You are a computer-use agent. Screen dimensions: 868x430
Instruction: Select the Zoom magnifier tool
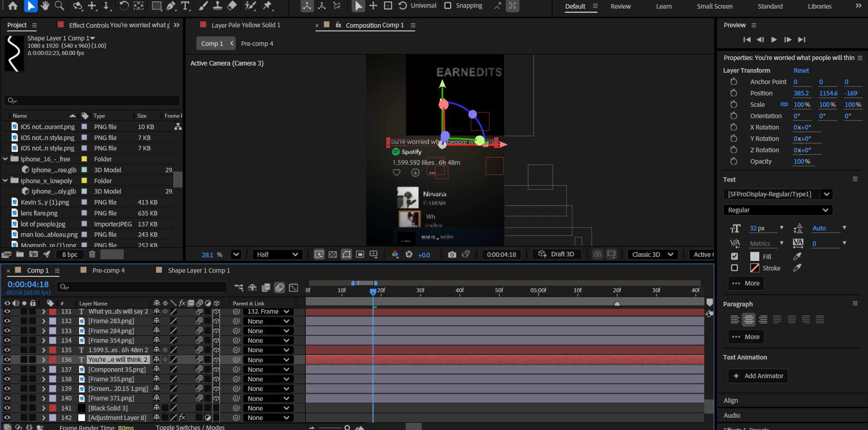[59, 6]
